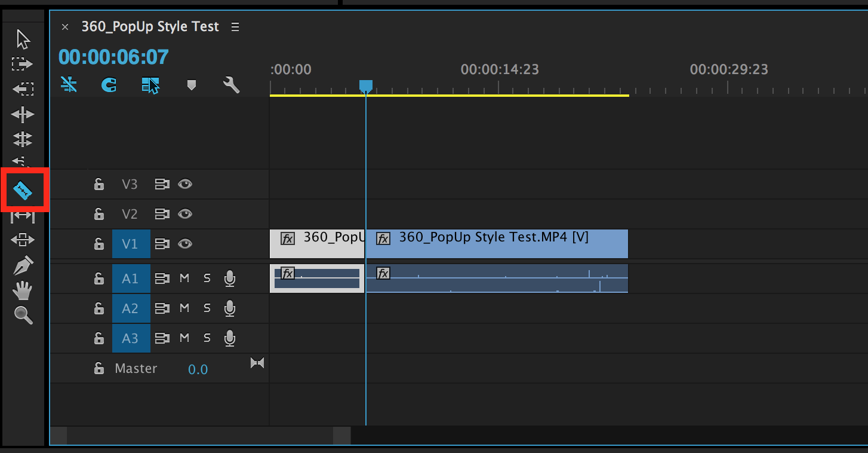868x453 pixels.
Task: Click the Master track output channel icon
Action: click(257, 363)
